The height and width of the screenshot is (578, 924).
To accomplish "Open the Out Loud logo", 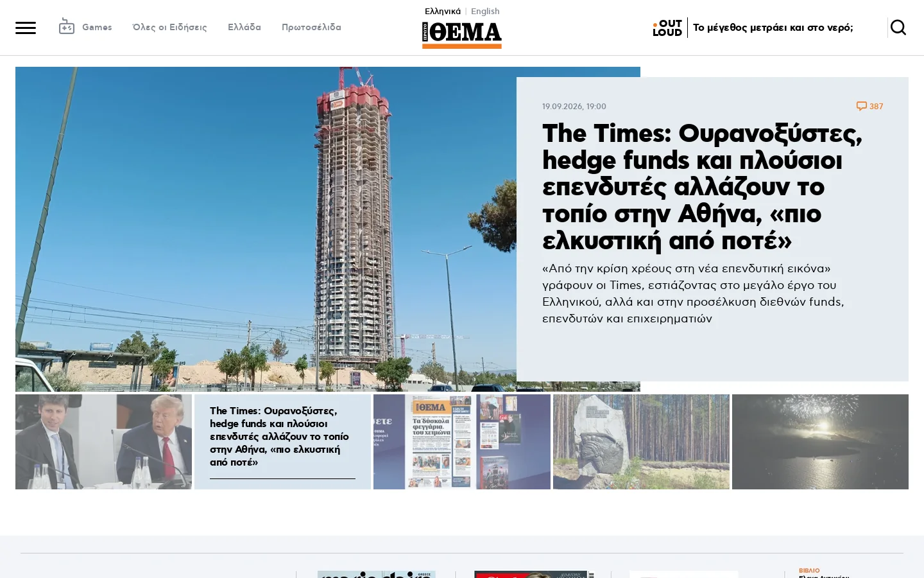I will pyautogui.click(x=667, y=28).
